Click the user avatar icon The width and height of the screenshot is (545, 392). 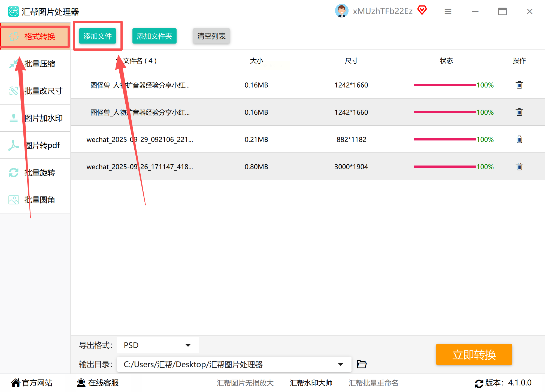[x=341, y=11]
